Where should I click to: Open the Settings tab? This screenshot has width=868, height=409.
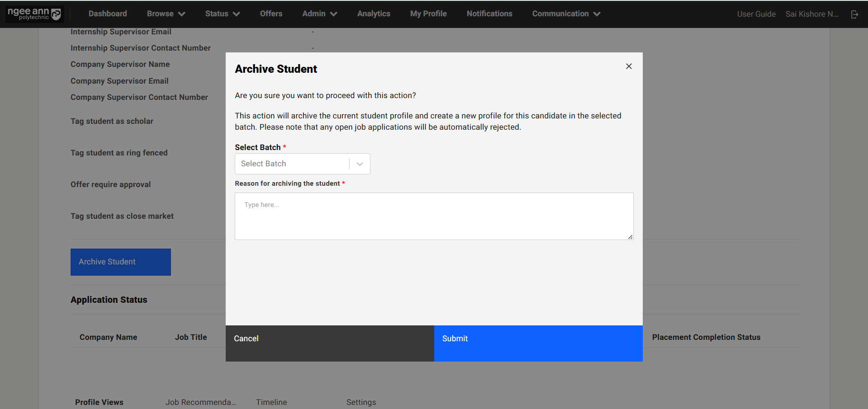360,402
